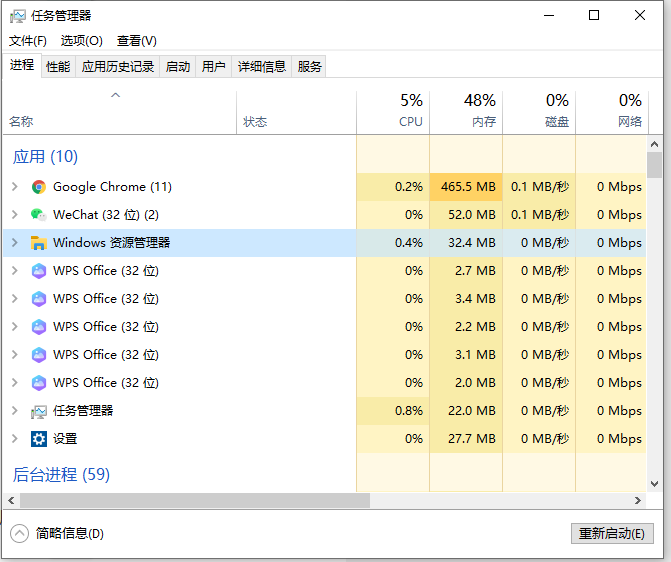The image size is (671, 562).
Task: Click the first WPS Office process icon
Action: tap(39, 271)
